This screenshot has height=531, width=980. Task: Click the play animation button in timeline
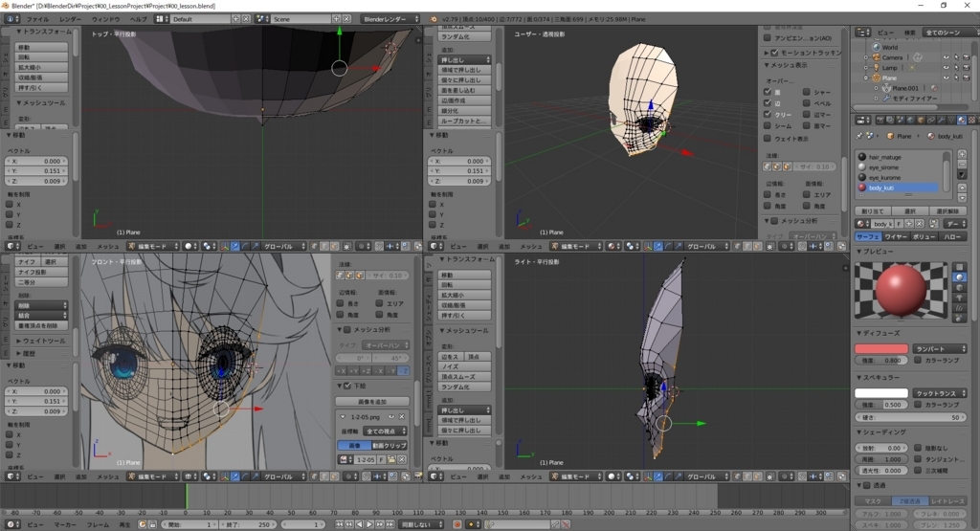[368, 524]
